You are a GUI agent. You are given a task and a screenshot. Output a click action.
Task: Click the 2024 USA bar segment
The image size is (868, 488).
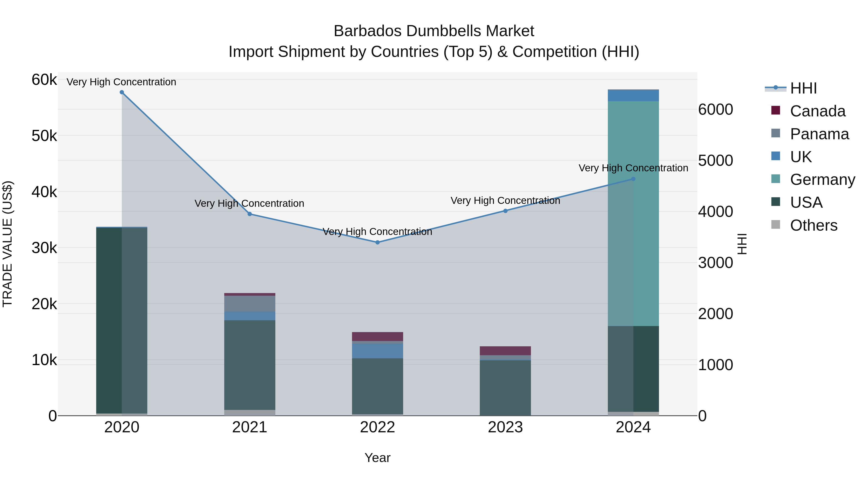(633, 369)
